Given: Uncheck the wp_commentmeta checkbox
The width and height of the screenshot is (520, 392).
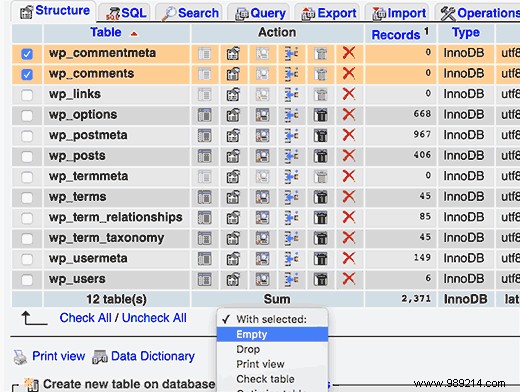Looking at the screenshot, I should [x=27, y=54].
